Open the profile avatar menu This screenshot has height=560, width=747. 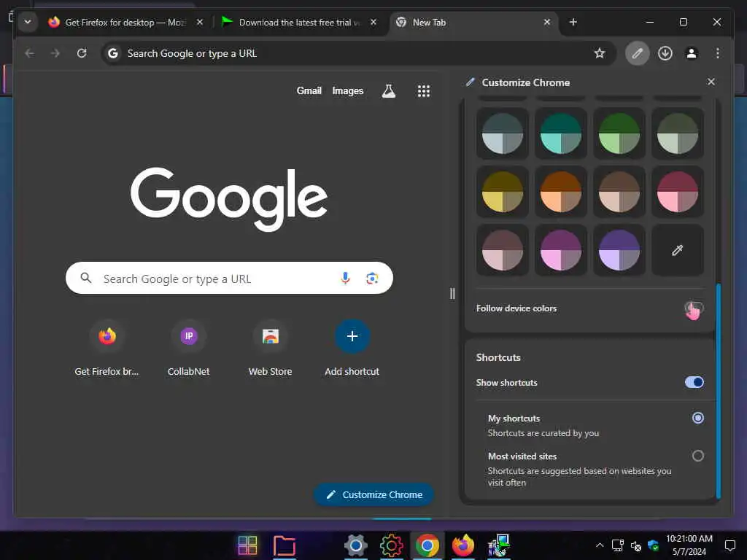point(692,52)
